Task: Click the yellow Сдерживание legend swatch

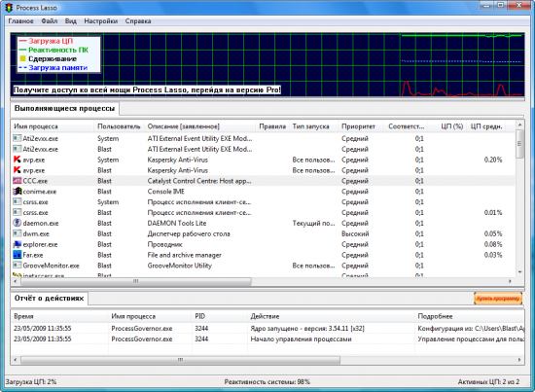Action: 23,58
